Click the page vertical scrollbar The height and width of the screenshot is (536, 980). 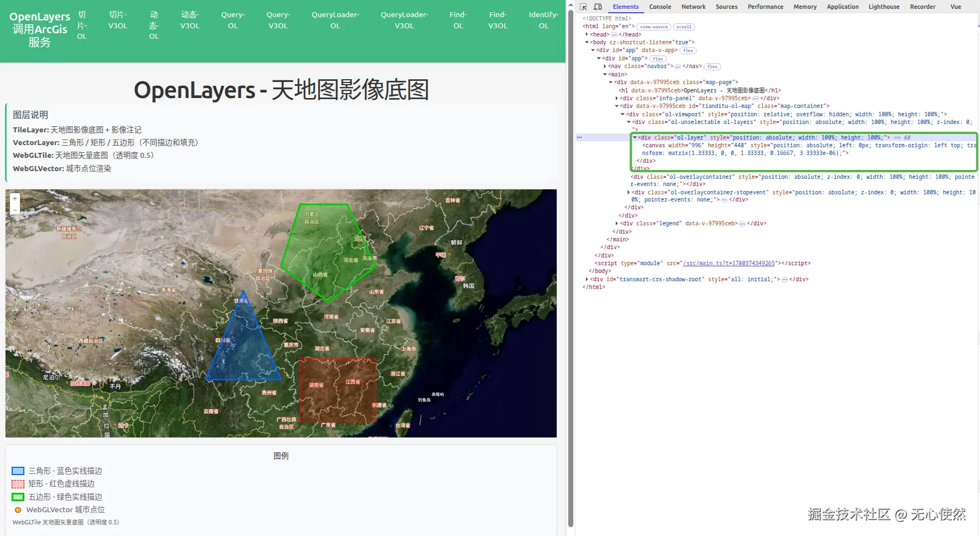[571, 267]
